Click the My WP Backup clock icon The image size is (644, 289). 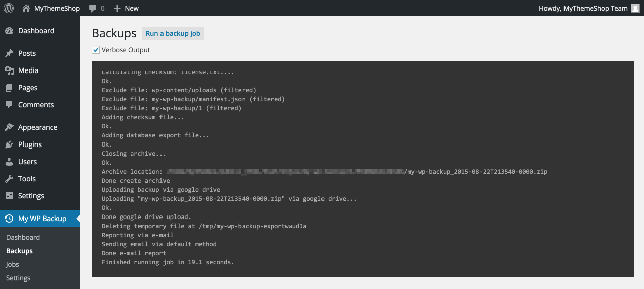tap(9, 219)
